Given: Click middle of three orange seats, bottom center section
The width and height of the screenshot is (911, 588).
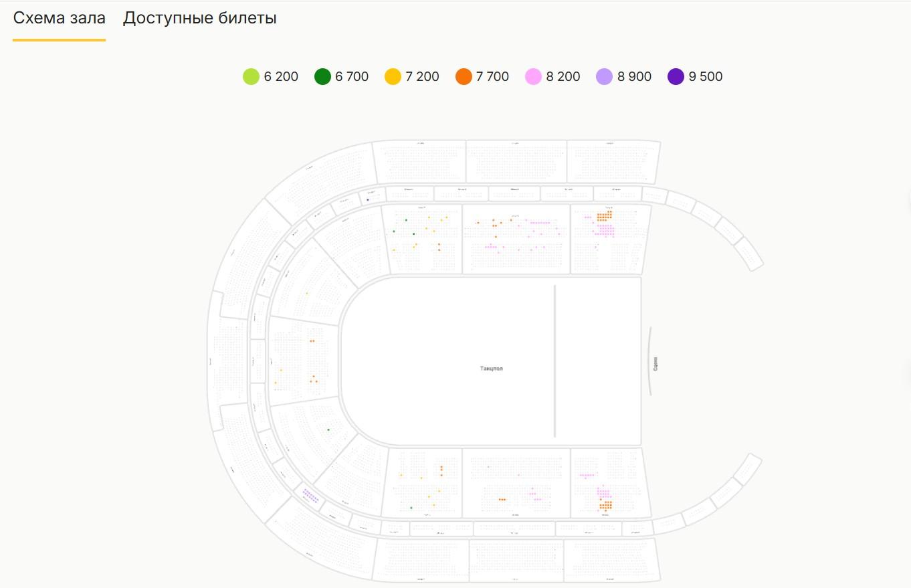Looking at the screenshot, I should [502, 499].
